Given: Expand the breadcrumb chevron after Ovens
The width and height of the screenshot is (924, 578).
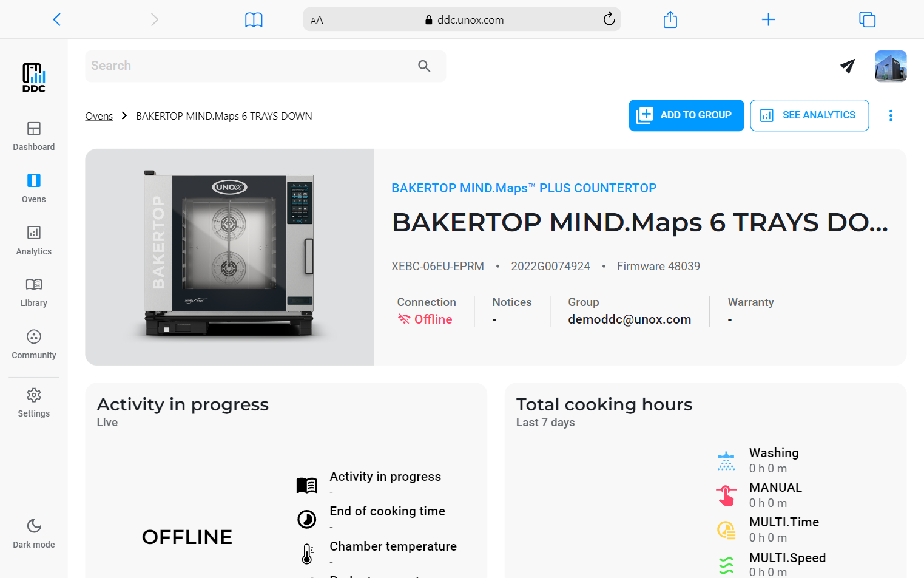Looking at the screenshot, I should click(124, 115).
